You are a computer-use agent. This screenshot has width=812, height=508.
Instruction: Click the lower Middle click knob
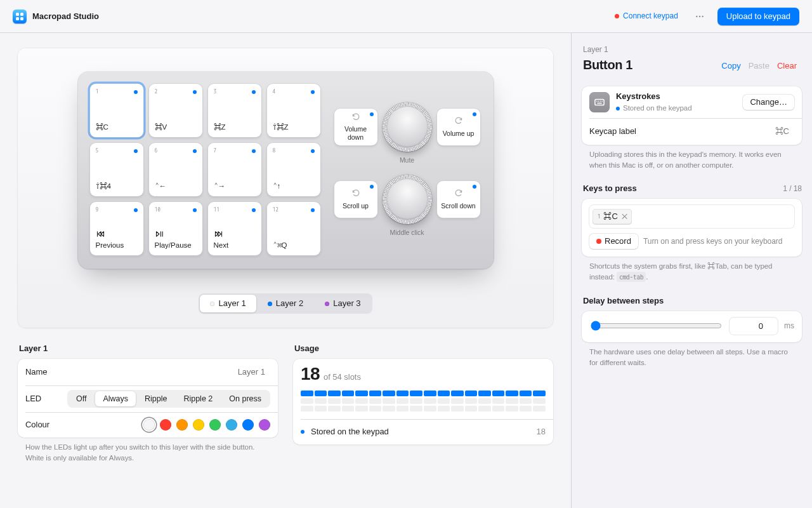click(x=407, y=199)
